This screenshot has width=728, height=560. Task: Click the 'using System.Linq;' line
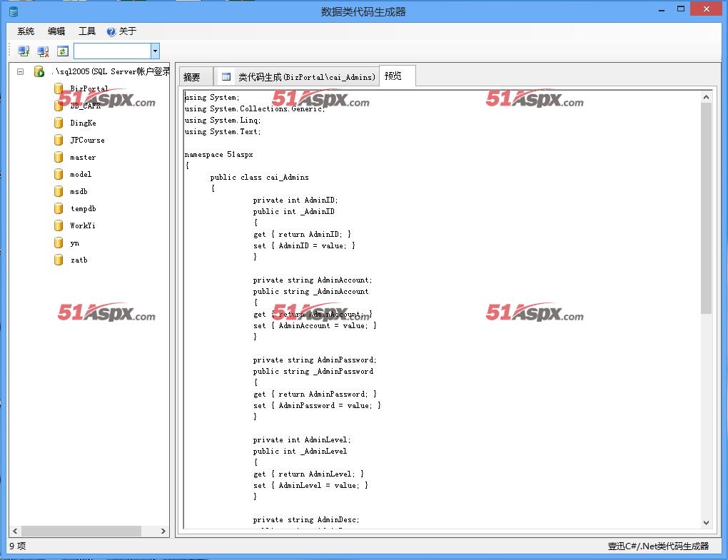coord(223,120)
